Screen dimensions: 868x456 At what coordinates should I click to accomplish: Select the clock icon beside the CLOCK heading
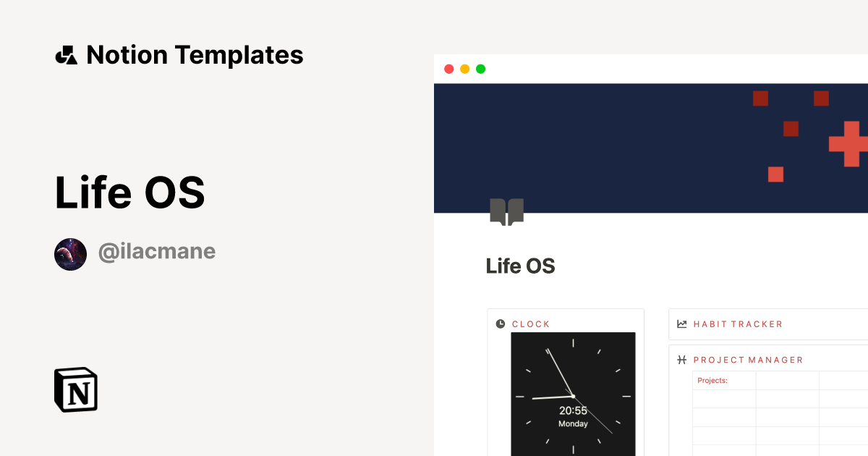tap(500, 324)
